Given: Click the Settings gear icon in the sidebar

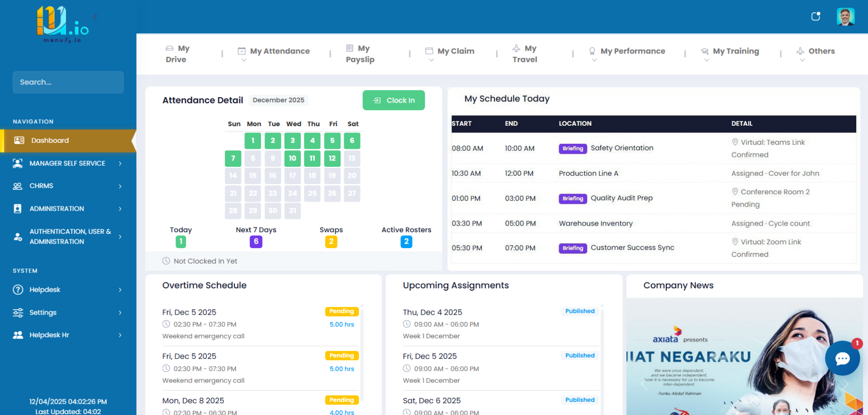Looking at the screenshot, I should pyautogui.click(x=18, y=312).
